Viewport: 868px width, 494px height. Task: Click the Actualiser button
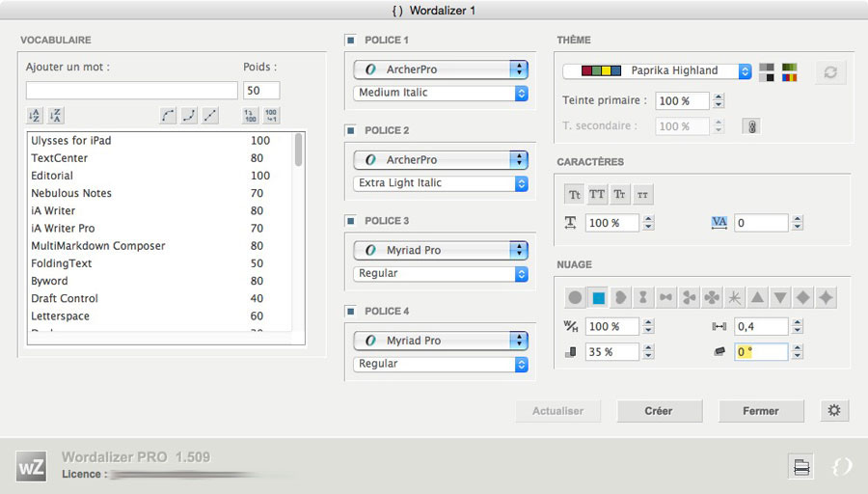pos(558,411)
